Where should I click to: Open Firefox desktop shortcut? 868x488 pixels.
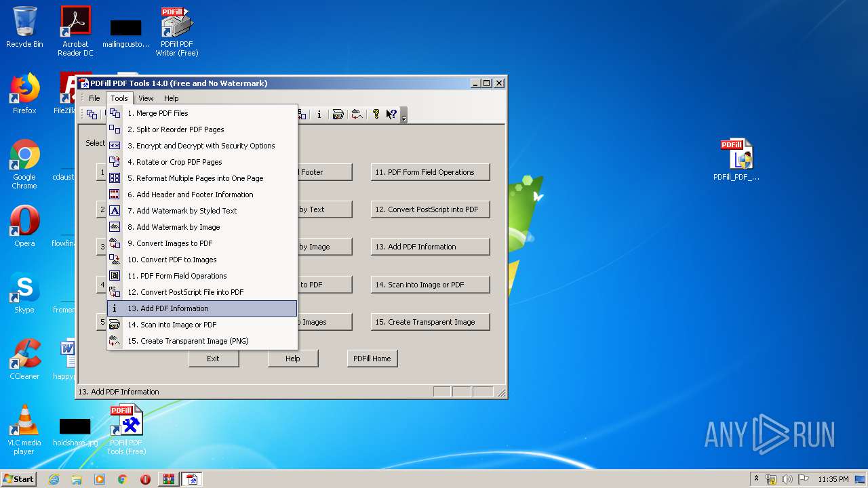[x=24, y=94]
